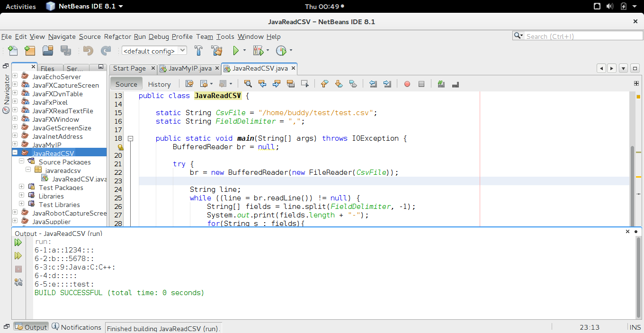Open the default config dropdown
Viewport: 644px width, 333px height.
click(182, 50)
